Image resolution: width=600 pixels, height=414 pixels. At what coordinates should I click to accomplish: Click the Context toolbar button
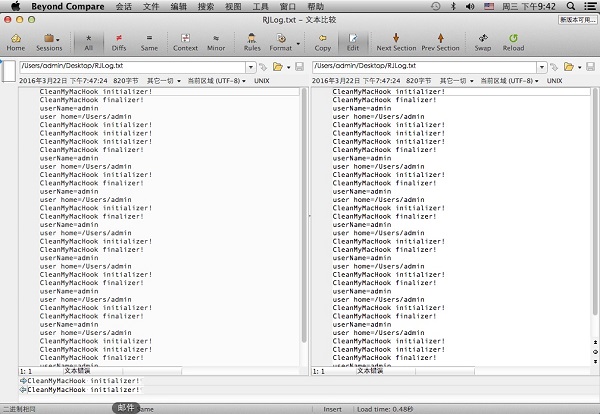coord(185,41)
